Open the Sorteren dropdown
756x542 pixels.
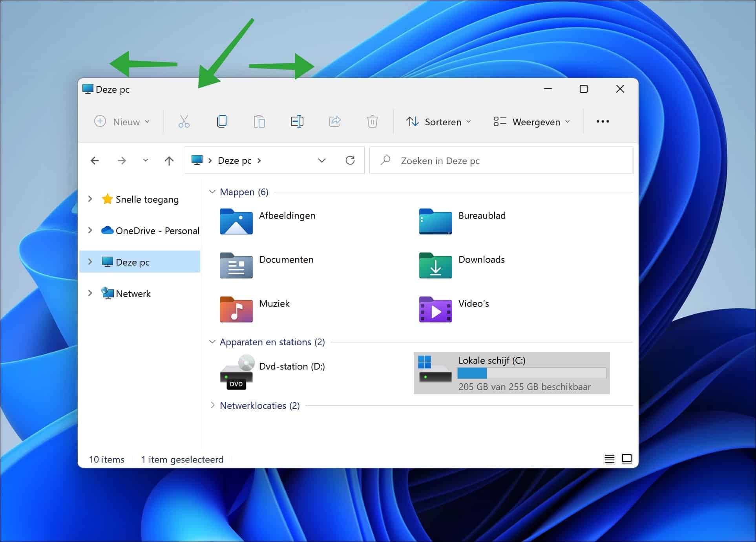tap(438, 122)
